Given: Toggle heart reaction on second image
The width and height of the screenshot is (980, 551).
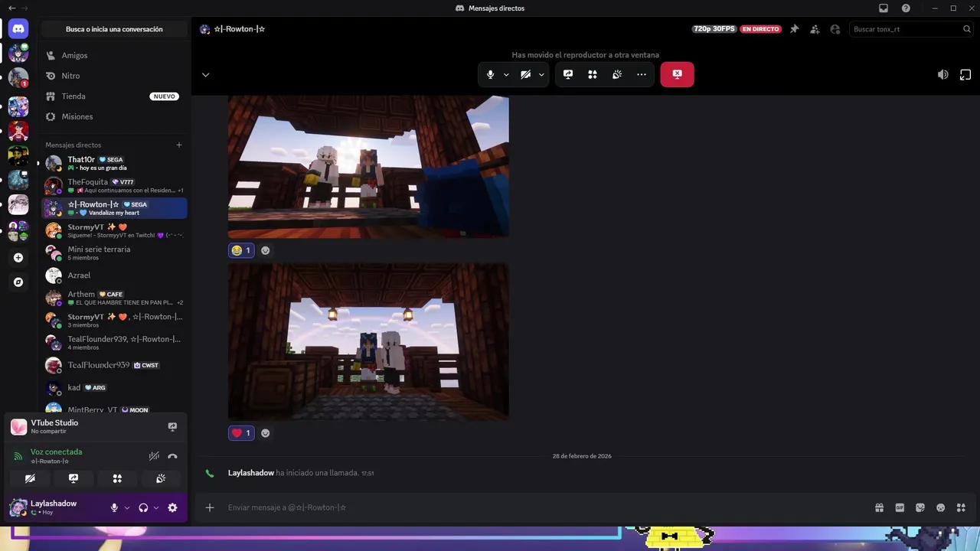Looking at the screenshot, I should (x=241, y=433).
